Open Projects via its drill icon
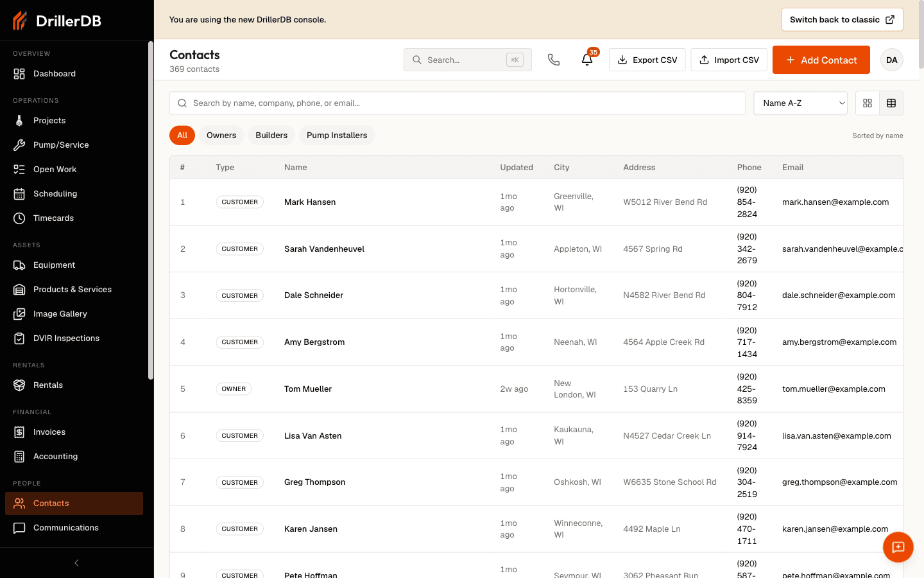924x578 pixels. [19, 121]
